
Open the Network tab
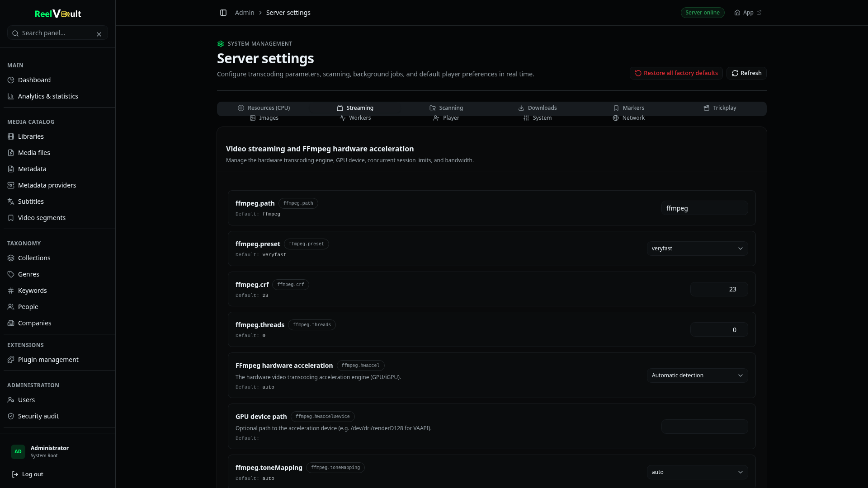628,118
